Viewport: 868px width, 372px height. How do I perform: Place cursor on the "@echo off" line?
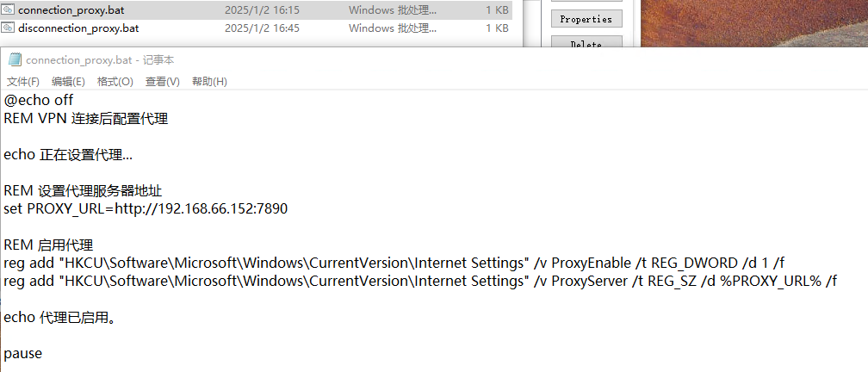tap(39, 101)
